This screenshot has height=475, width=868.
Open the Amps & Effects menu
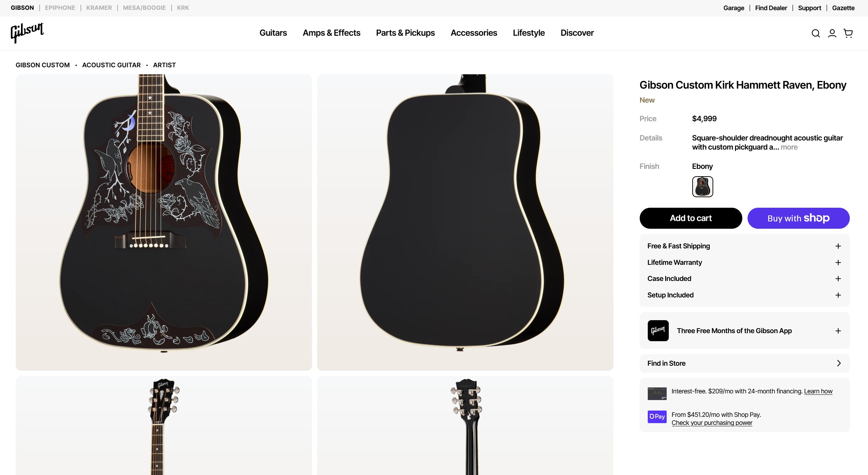tap(331, 33)
